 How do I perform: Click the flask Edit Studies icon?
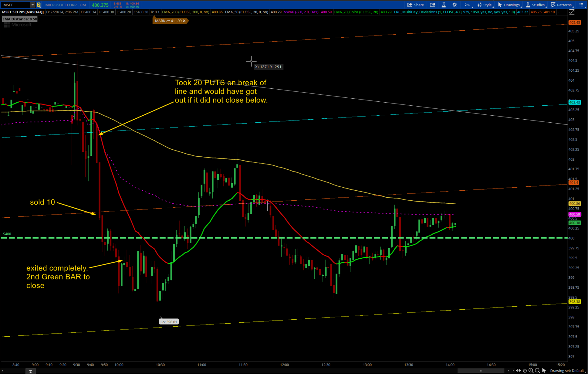pos(443,5)
